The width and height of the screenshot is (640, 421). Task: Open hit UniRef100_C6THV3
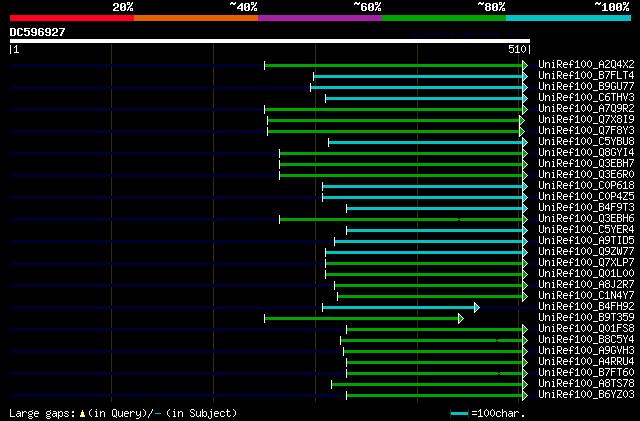click(x=586, y=98)
